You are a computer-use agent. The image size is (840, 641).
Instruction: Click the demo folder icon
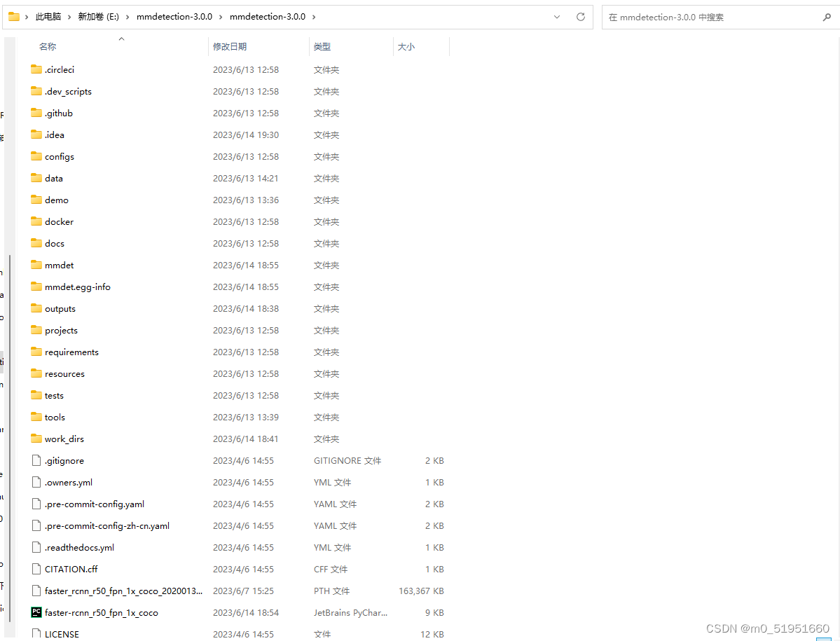[36, 200]
